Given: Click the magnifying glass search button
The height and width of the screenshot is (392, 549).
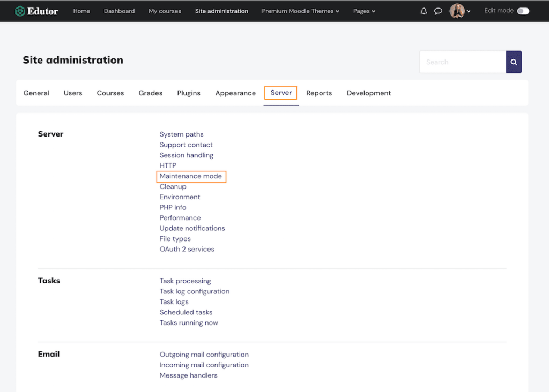Looking at the screenshot, I should 513,62.
